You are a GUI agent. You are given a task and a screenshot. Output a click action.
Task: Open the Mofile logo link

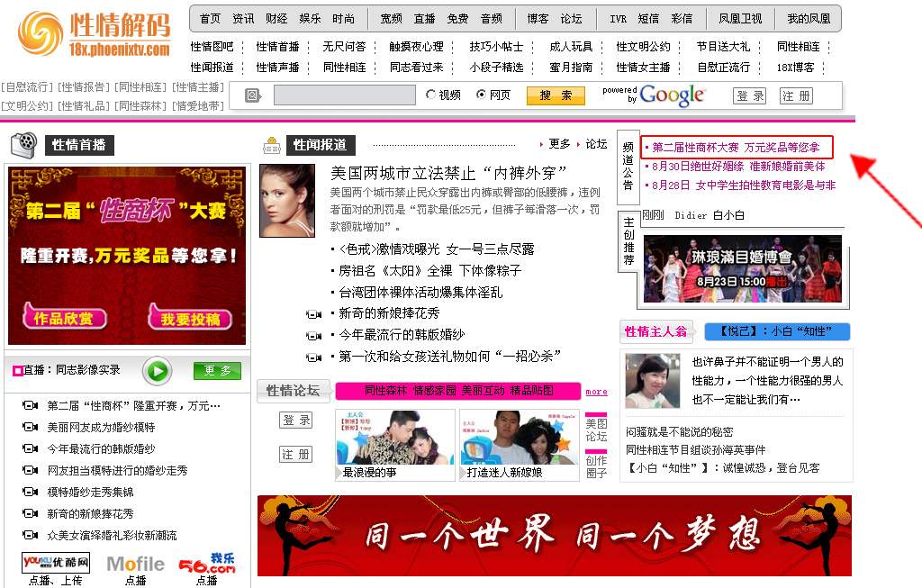coord(135,564)
